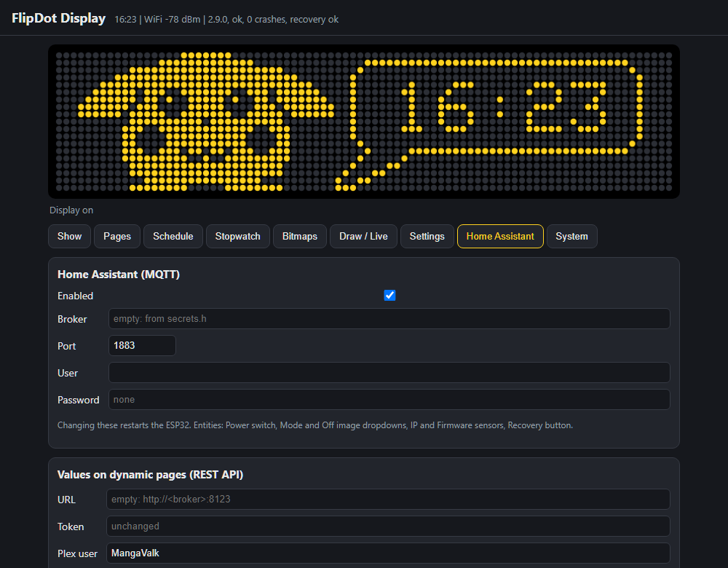This screenshot has height=568, width=728.
Task: Open the Schedule tab
Action: pos(173,237)
